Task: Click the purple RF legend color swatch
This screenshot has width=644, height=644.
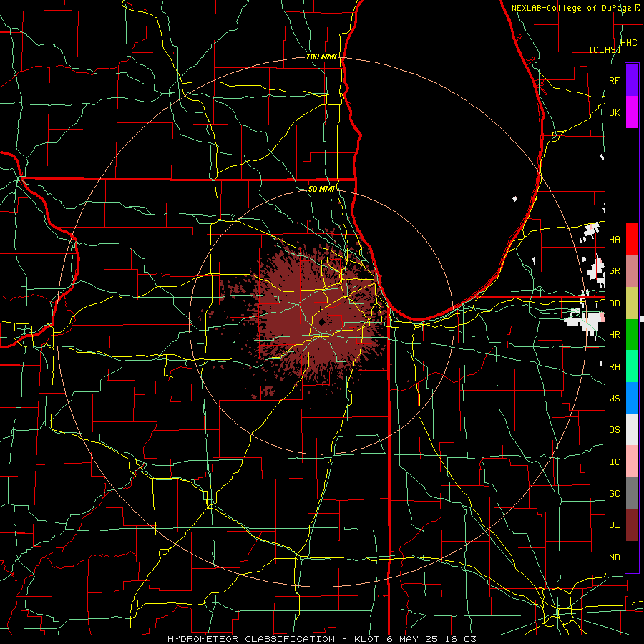Action: pos(632,80)
